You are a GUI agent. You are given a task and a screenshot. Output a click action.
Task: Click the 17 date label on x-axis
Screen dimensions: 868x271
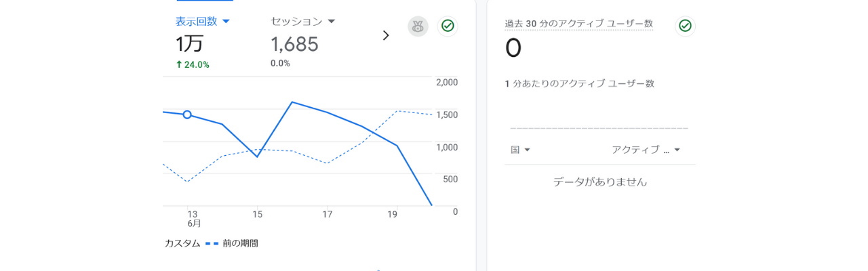click(x=327, y=214)
